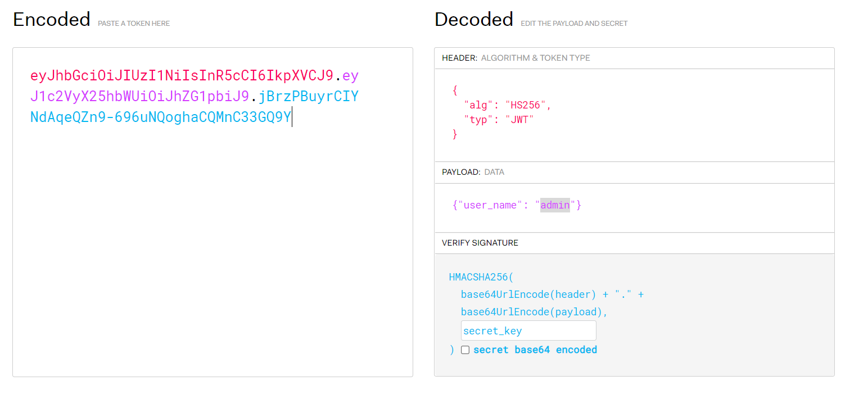Viewport: 868px width, 394px height.
Task: Click the base64UrlEncode(payload) line
Action: [535, 312]
